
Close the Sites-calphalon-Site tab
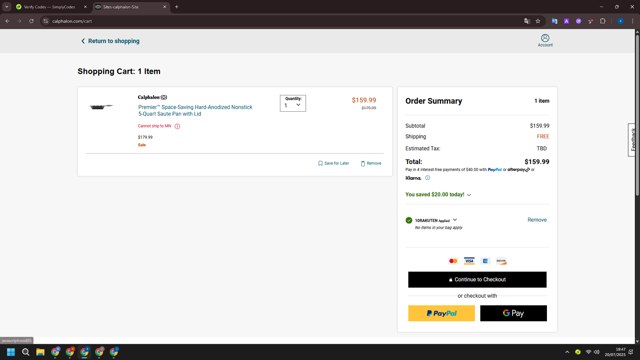(164, 7)
